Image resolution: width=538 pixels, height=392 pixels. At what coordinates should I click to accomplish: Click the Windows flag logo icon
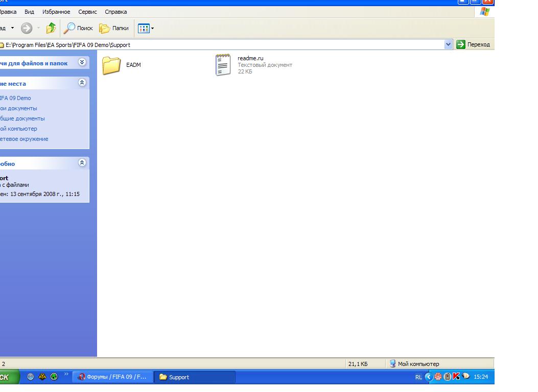[485, 12]
